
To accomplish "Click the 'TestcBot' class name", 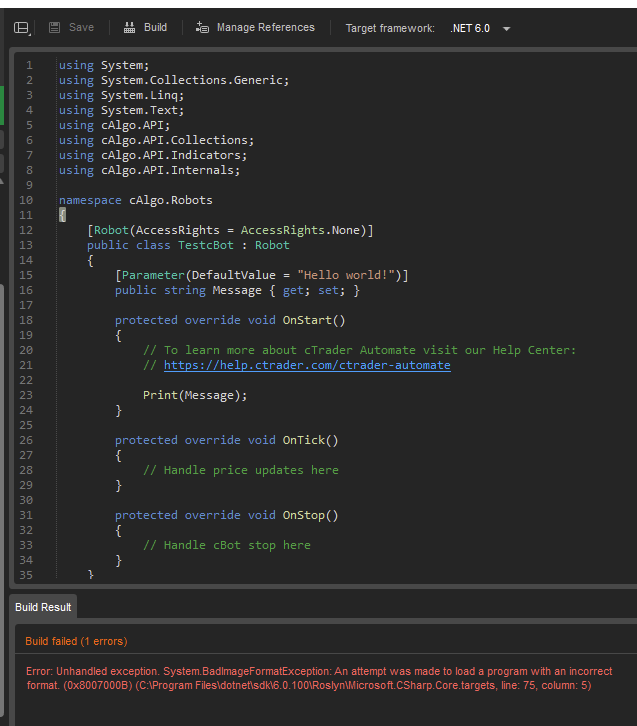I will [206, 245].
